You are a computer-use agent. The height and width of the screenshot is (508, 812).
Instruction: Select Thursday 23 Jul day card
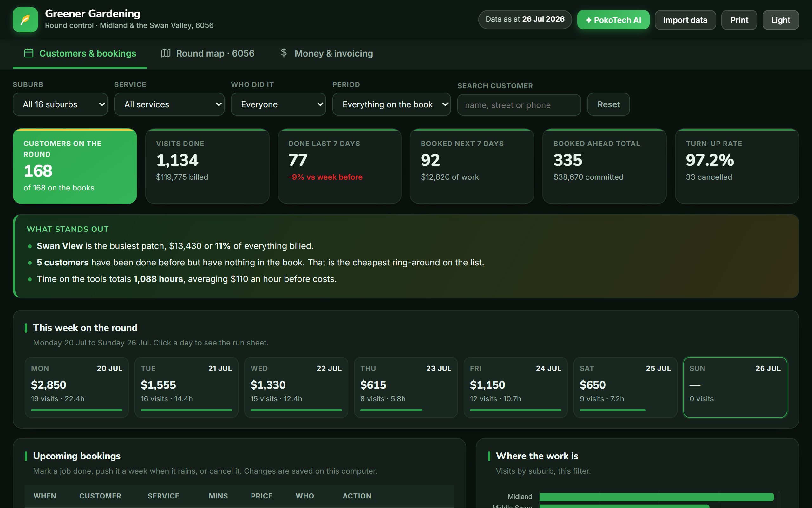click(x=406, y=387)
